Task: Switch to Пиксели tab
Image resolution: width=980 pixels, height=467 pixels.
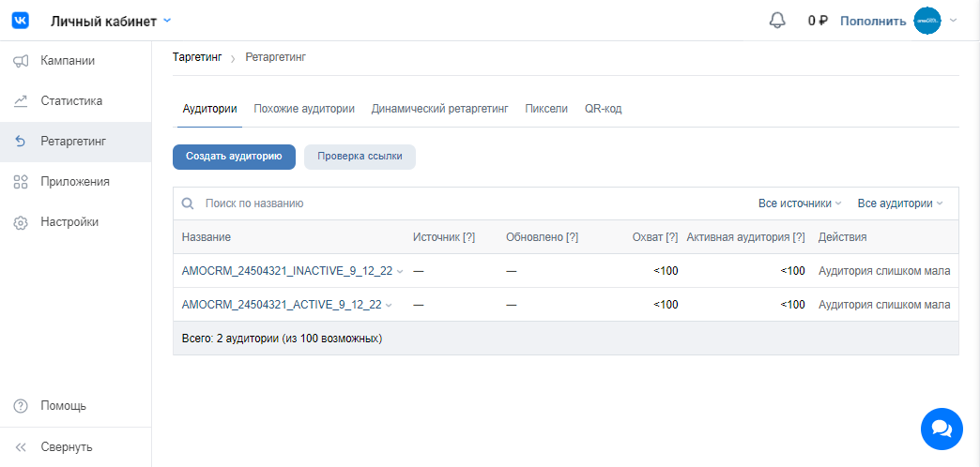Action: point(546,109)
